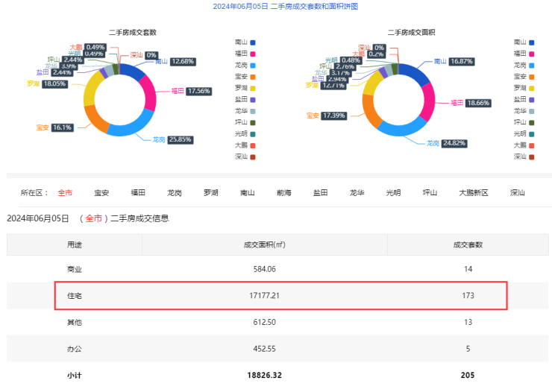Click the 小计 total count 205
Viewport: 552px width, 392px height.
[468, 376]
